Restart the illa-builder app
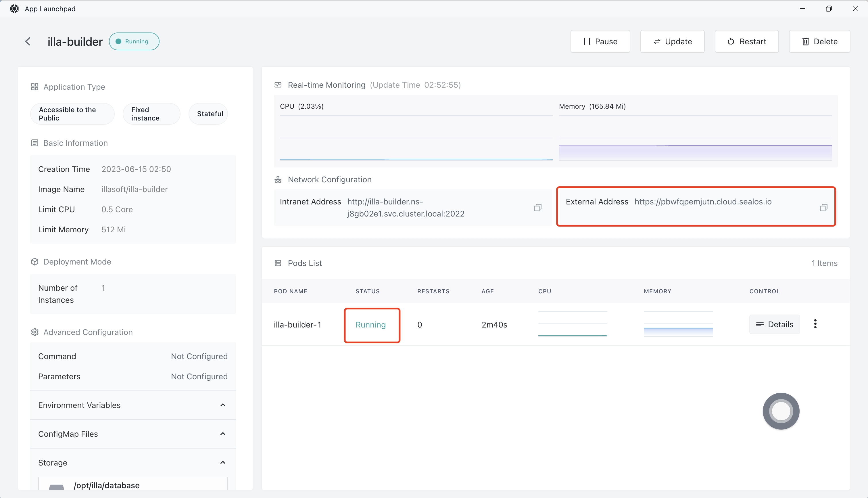The image size is (868, 498). [747, 41]
